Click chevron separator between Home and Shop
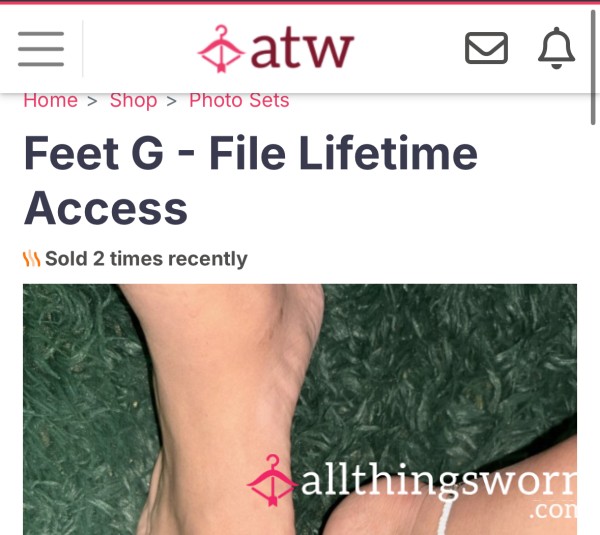This screenshot has height=535, width=600. pyautogui.click(x=92, y=101)
